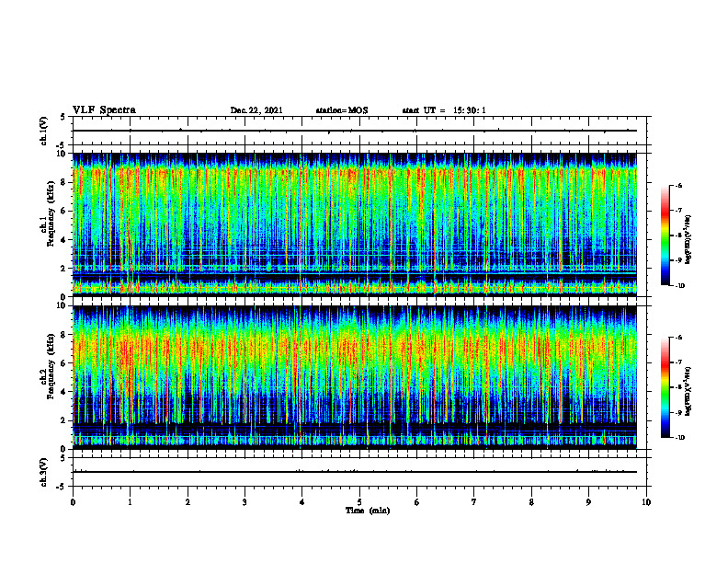Click the "4" kHz tick on ch.2 axis
728x563 pixels.
64,392
